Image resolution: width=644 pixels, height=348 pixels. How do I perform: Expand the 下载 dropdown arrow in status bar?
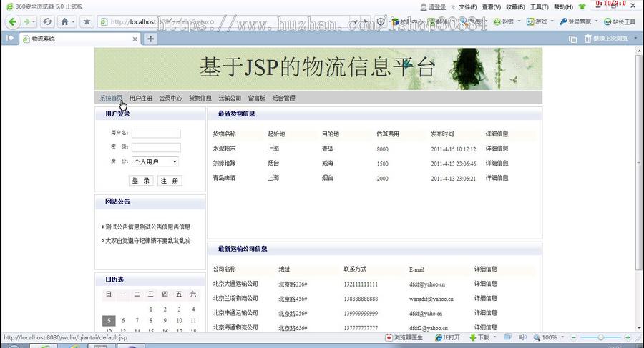pos(494,337)
